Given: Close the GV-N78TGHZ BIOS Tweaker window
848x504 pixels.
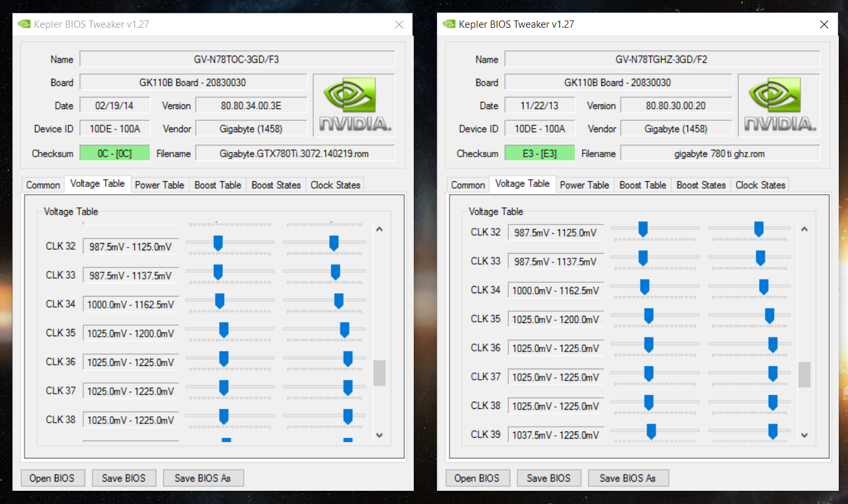Looking at the screenshot, I should coord(824,24).
